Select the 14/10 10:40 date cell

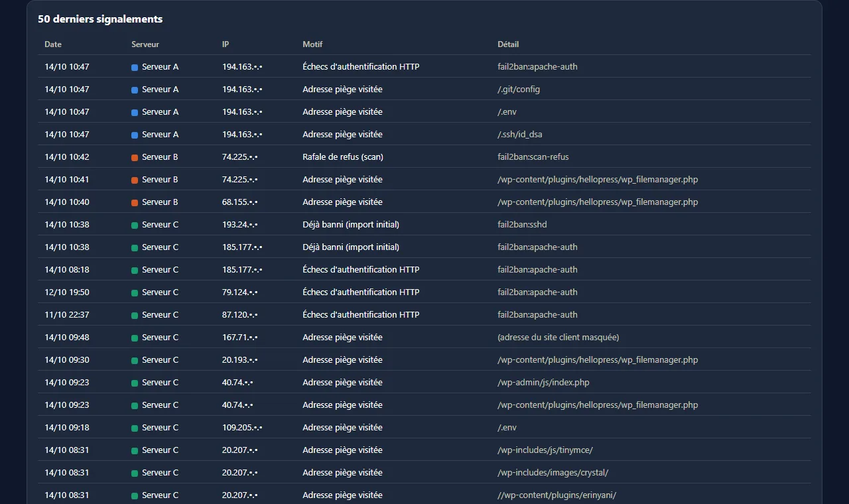(67, 202)
